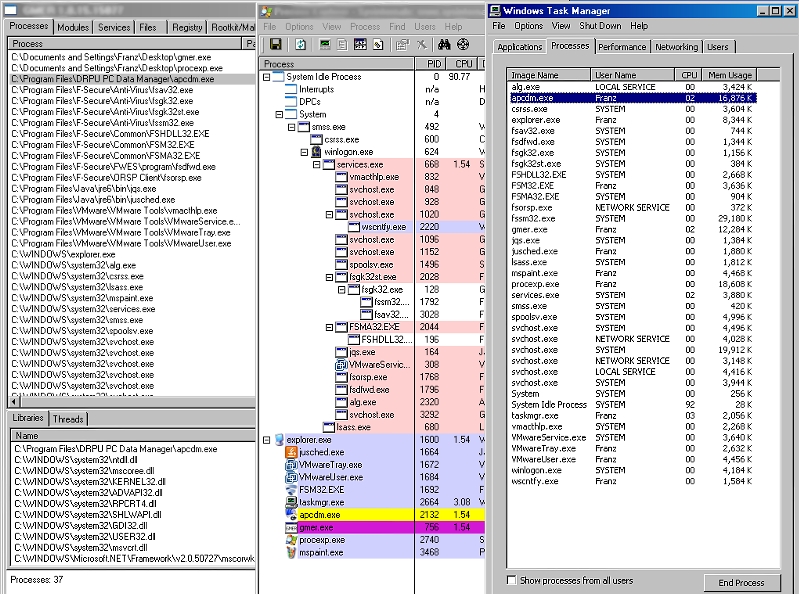Click the GMER icon beside gmer.exe

pos(291,527)
